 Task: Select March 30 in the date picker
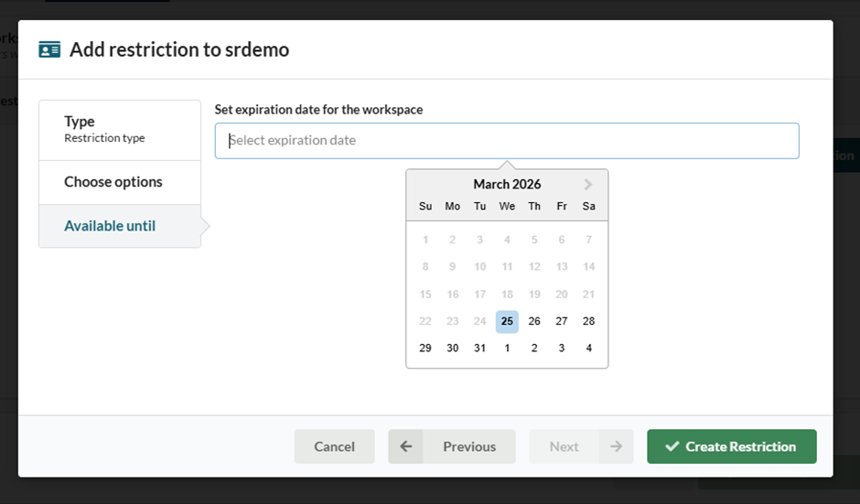coord(453,348)
